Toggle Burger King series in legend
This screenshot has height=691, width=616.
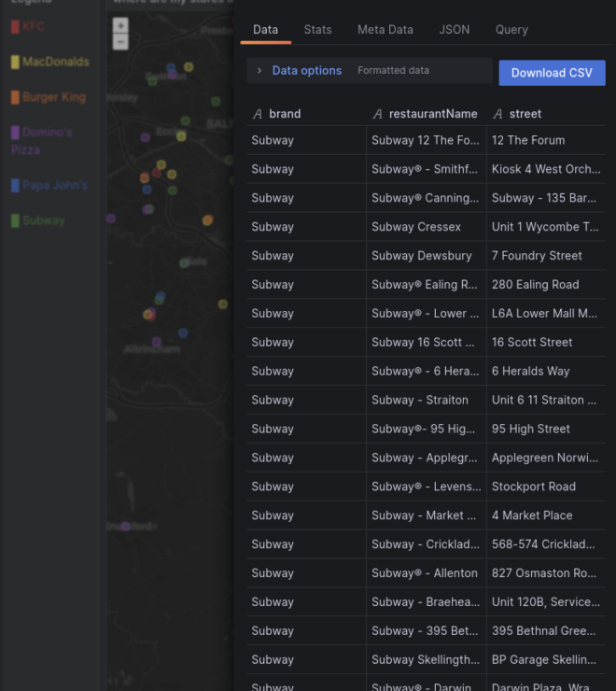pos(54,97)
